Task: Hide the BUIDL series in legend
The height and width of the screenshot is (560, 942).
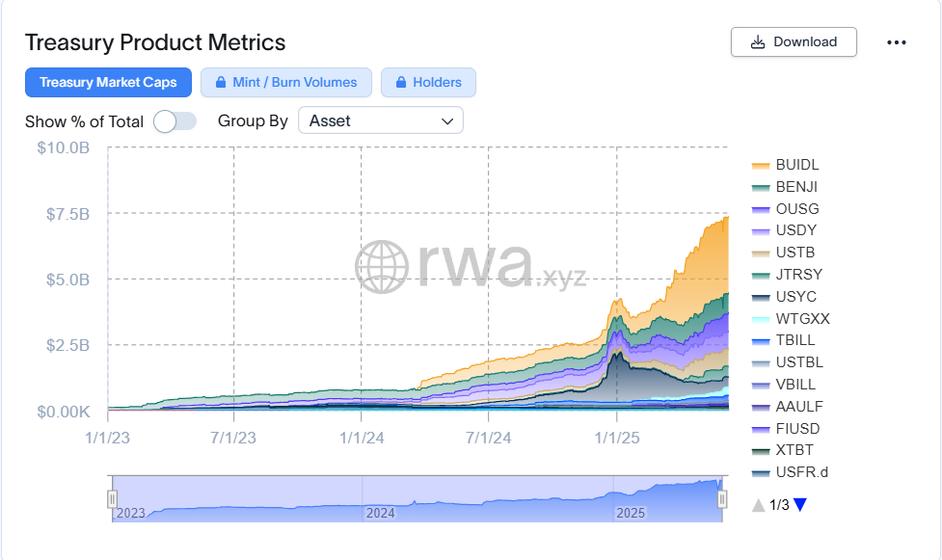Action: (x=796, y=165)
